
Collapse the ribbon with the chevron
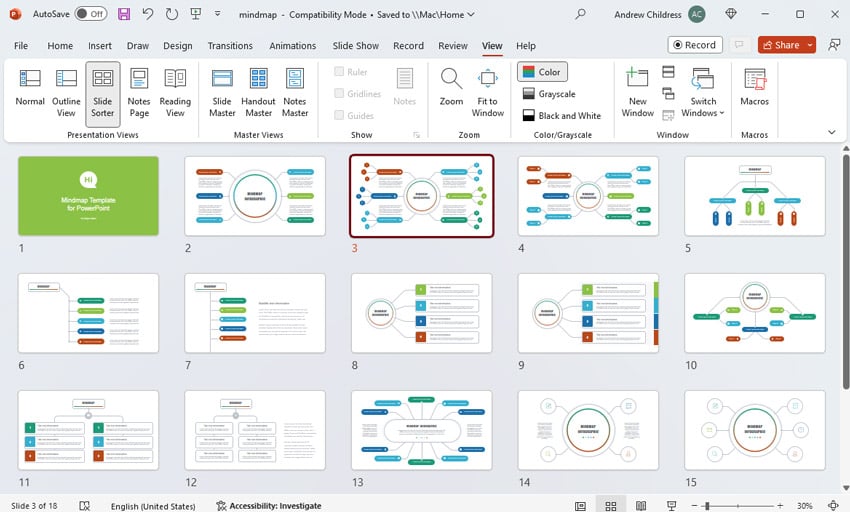tap(831, 131)
